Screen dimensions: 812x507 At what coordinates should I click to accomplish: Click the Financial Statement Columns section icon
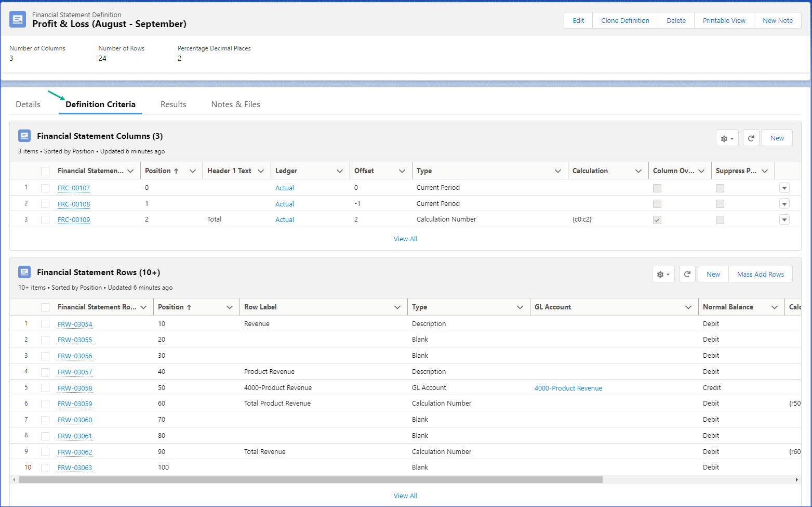pyautogui.click(x=24, y=136)
